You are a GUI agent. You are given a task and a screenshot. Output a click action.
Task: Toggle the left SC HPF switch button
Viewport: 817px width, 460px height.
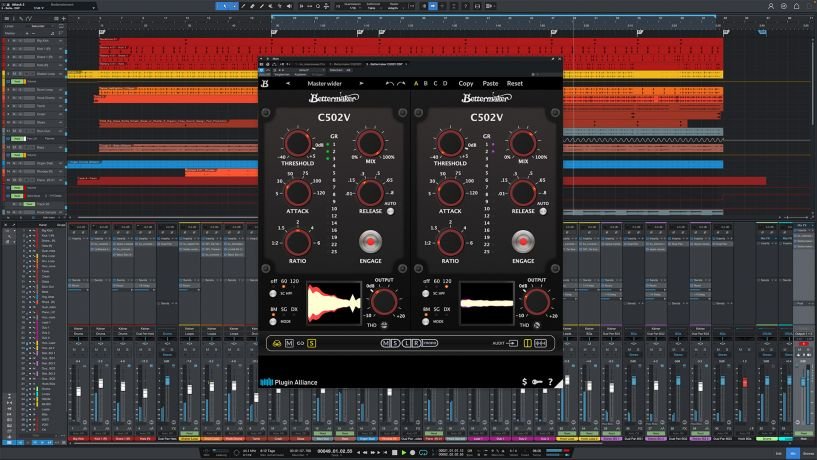(271, 294)
